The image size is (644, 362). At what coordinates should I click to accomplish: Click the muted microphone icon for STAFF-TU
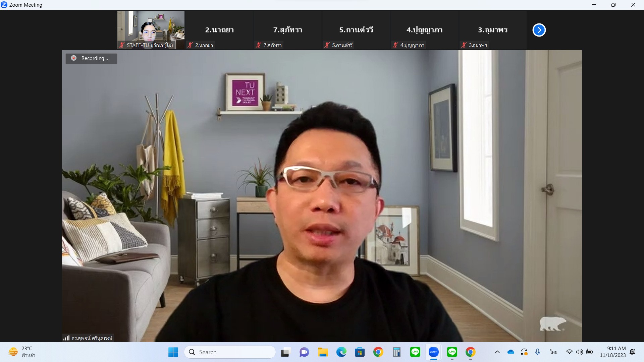click(122, 45)
